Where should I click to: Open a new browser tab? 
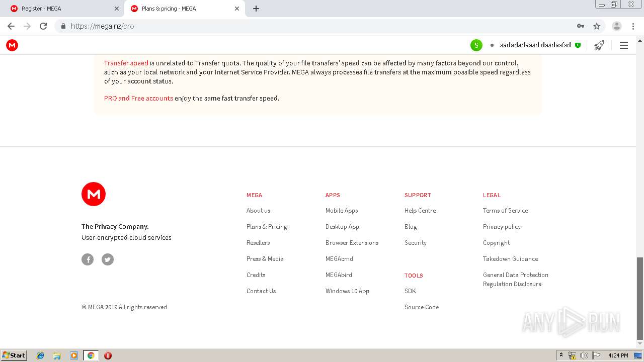click(x=256, y=9)
